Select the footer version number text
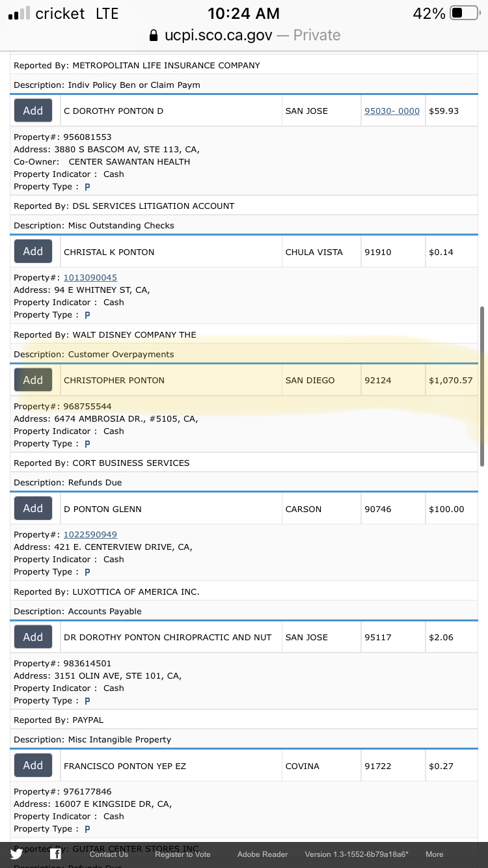Viewport: 488px width, 868px height. point(357,854)
